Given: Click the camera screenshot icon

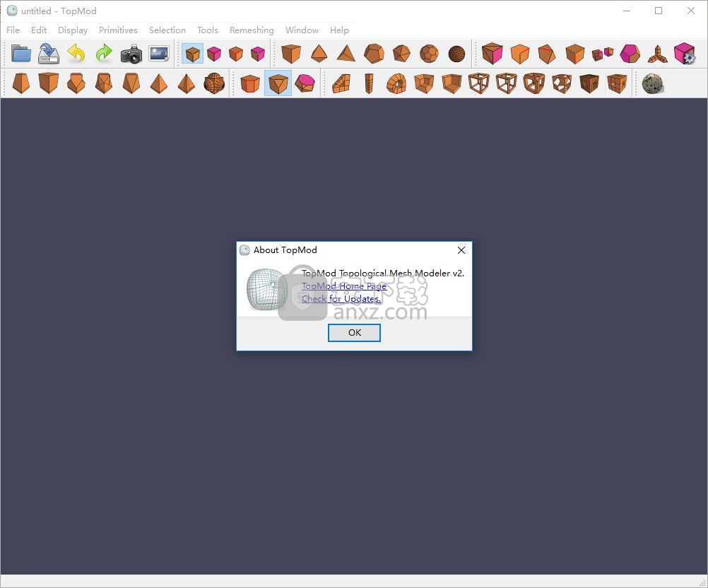Looking at the screenshot, I should coord(131,54).
